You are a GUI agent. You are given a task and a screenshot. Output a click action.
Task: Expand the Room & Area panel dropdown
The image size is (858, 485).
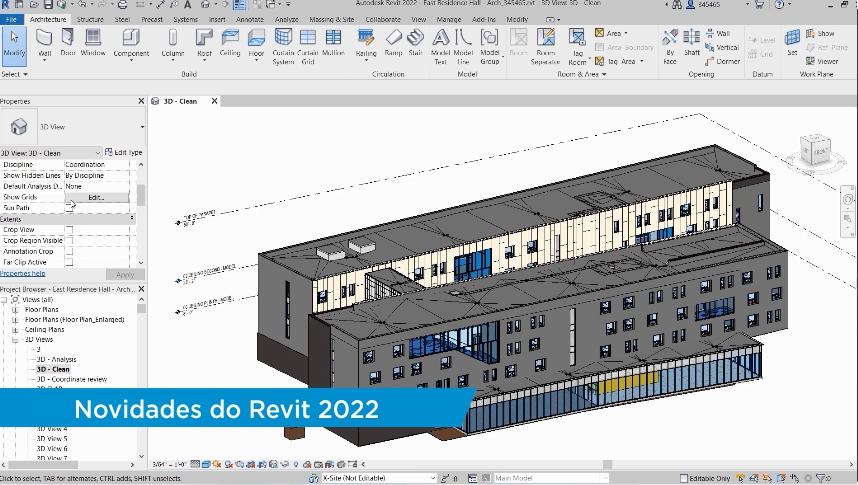pos(582,74)
